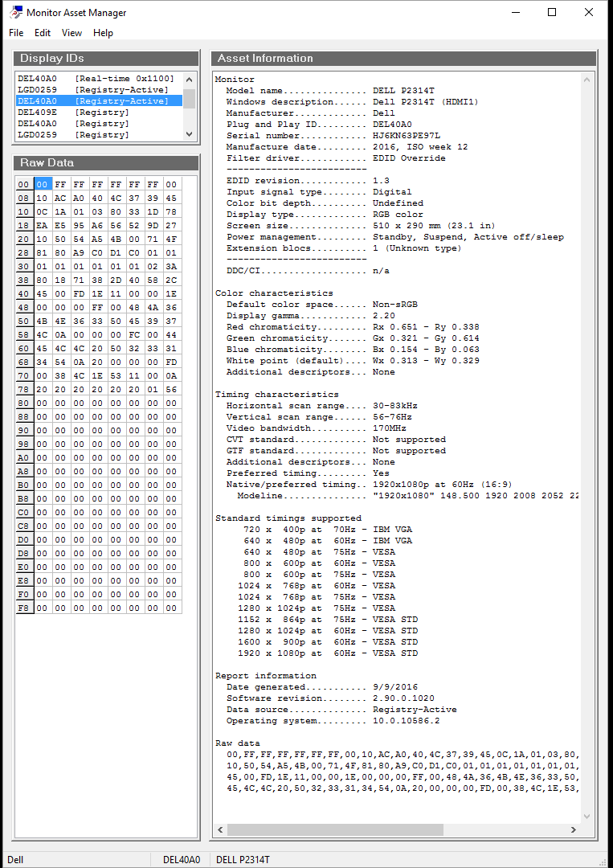Image resolution: width=613 pixels, height=868 pixels.
Task: Click the Display IDs list scrollbar thumb
Action: (190, 97)
